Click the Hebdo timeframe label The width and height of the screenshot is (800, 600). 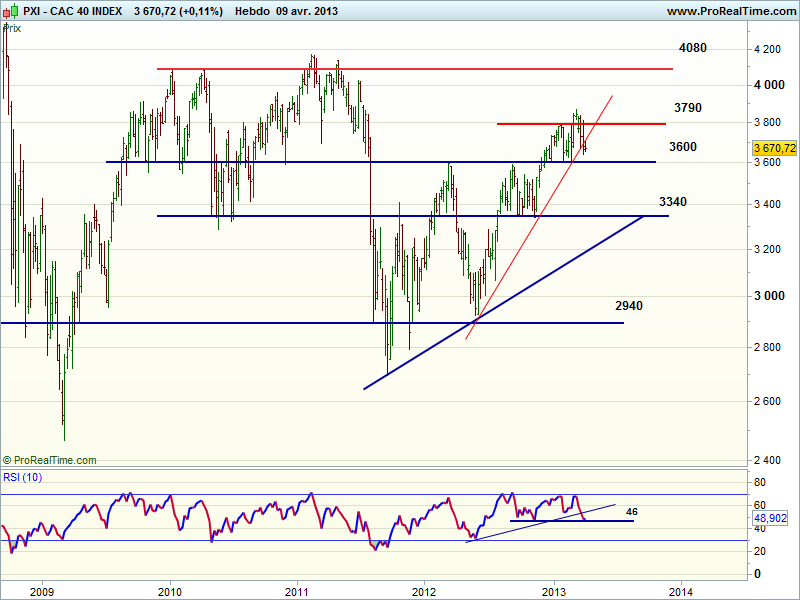coord(251,11)
